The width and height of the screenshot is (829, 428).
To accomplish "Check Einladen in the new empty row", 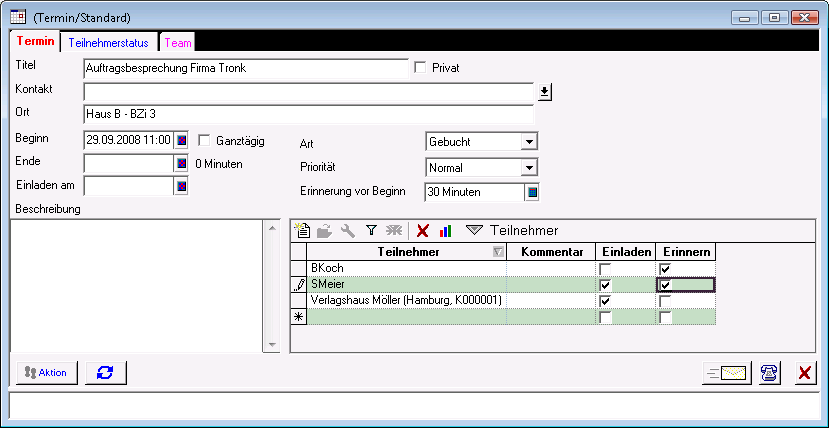I will 605,318.
